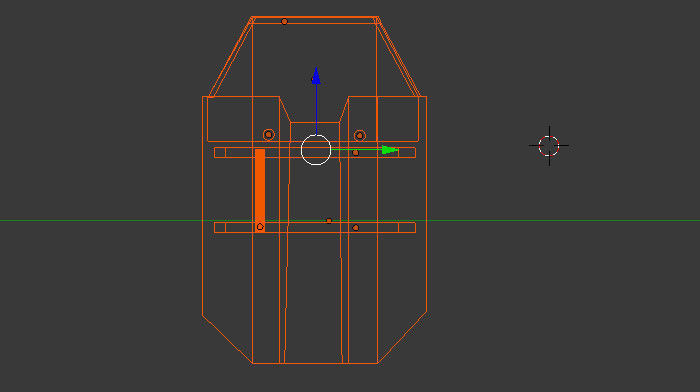The width and height of the screenshot is (700, 392).
Task: Click the 3D cursor crosshair
Action: pos(549,146)
